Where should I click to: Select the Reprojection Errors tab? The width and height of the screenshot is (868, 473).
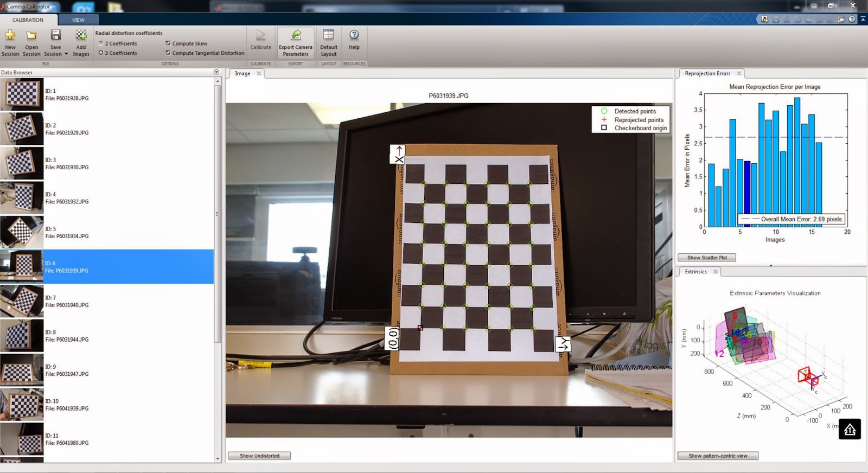707,73
